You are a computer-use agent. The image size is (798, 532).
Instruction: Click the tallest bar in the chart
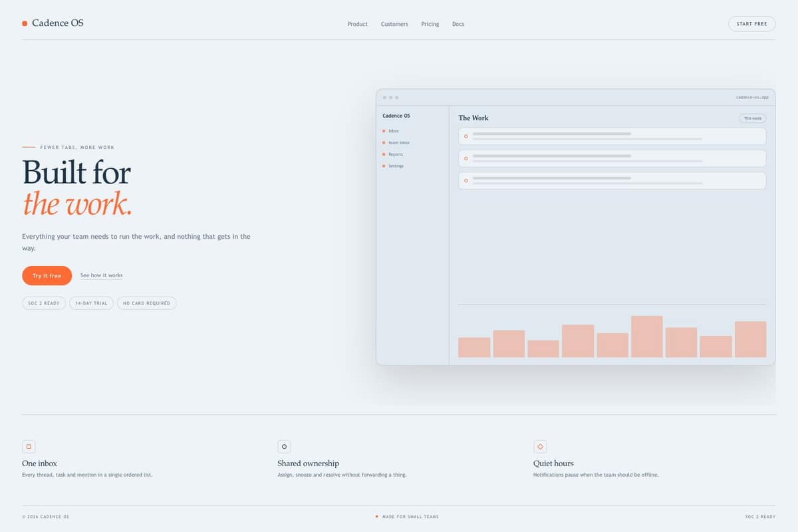[647, 336]
